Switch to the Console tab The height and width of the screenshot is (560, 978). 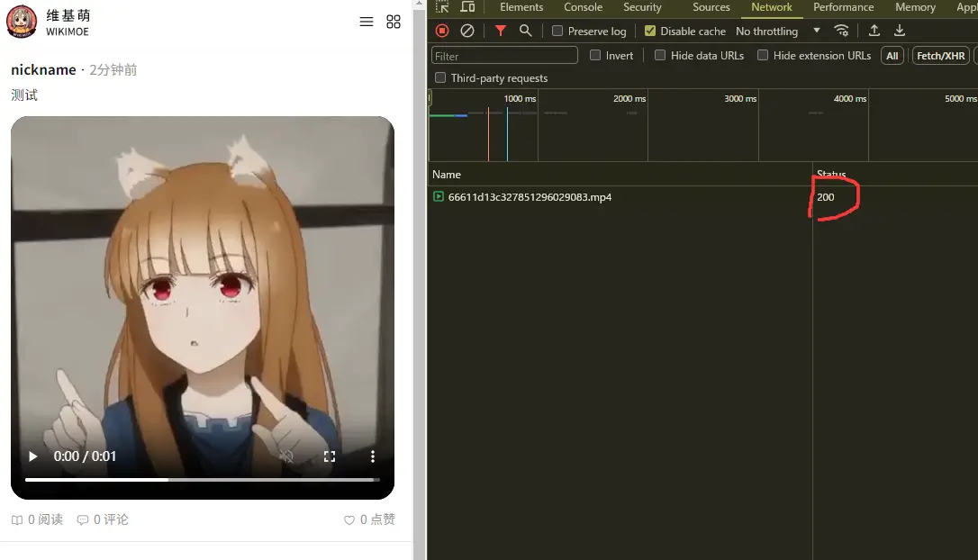point(583,6)
